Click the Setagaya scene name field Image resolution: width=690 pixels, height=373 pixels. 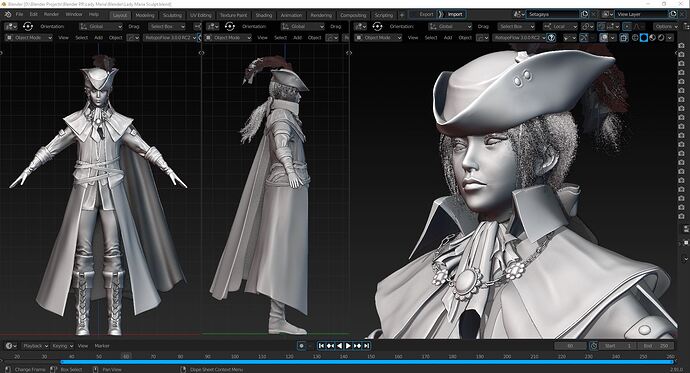coord(553,14)
